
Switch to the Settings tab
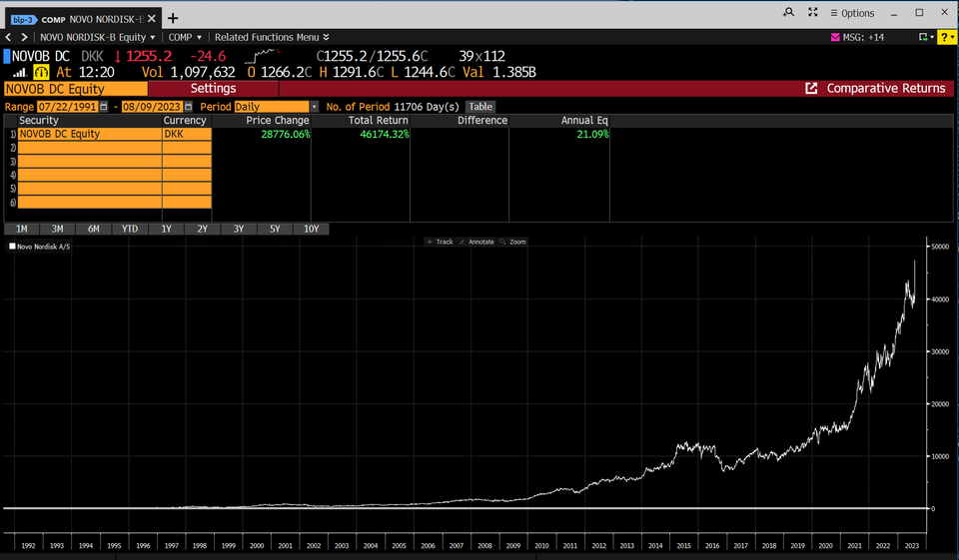point(213,89)
